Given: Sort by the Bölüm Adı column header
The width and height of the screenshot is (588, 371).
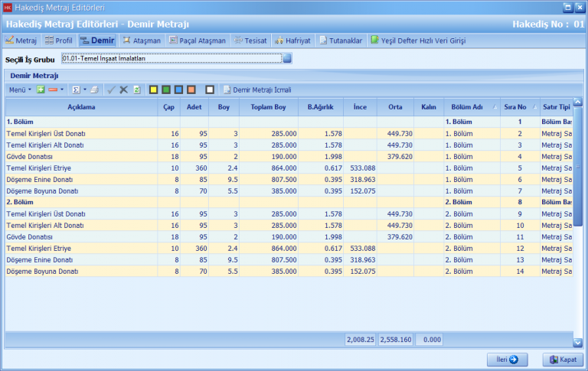Looking at the screenshot, I should point(468,107).
